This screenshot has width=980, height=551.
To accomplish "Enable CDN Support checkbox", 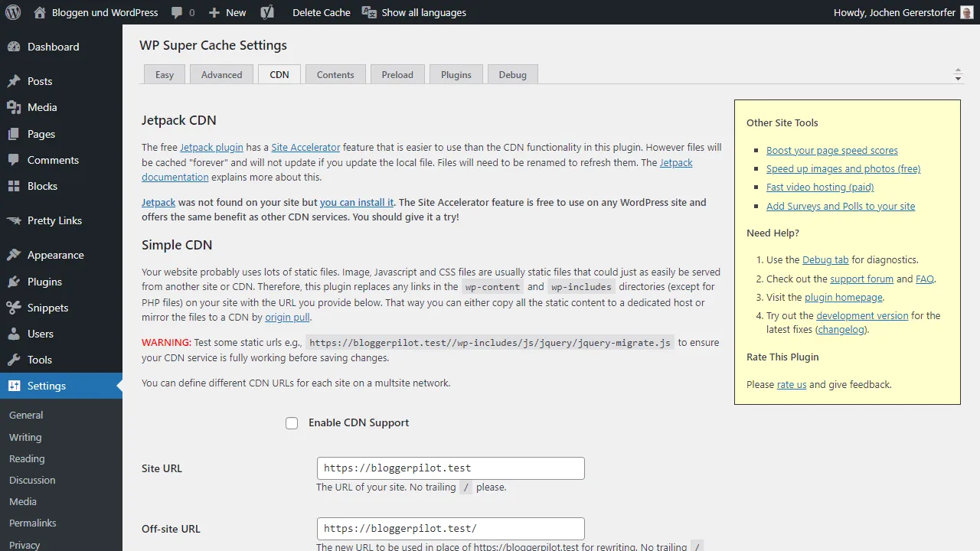I will coord(292,423).
